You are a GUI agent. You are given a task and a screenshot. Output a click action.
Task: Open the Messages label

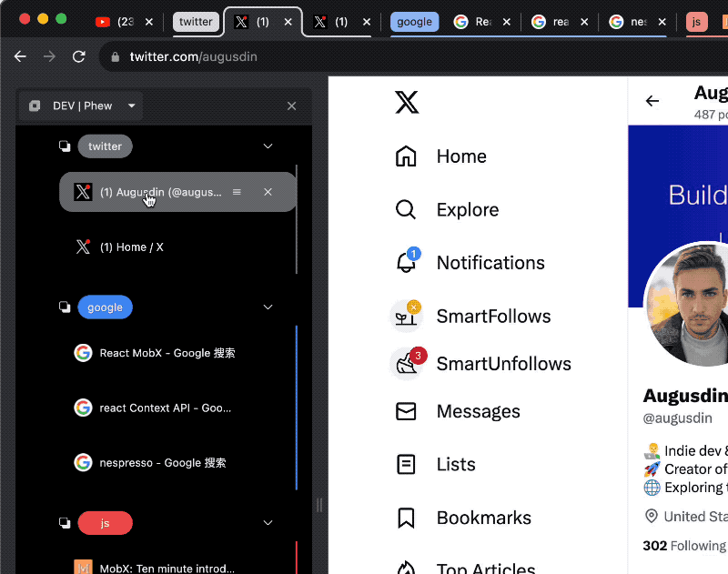479,411
